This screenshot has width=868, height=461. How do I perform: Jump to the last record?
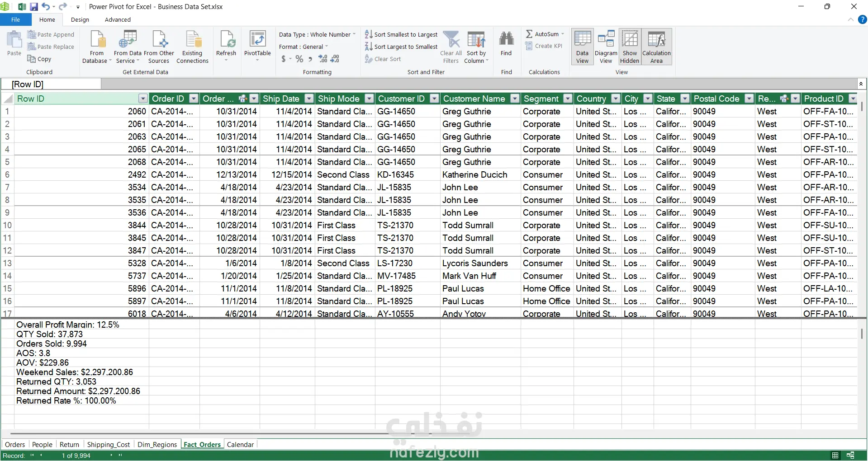(120, 455)
